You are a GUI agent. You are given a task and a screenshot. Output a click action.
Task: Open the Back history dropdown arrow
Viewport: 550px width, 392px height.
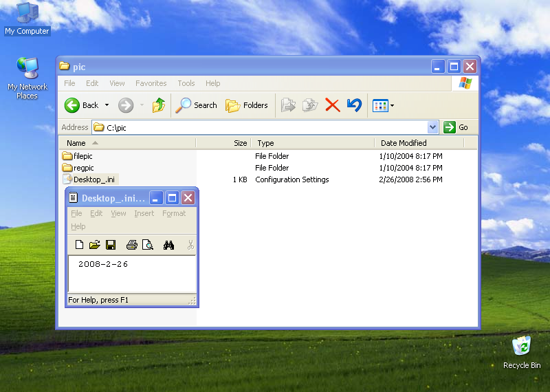(107, 105)
